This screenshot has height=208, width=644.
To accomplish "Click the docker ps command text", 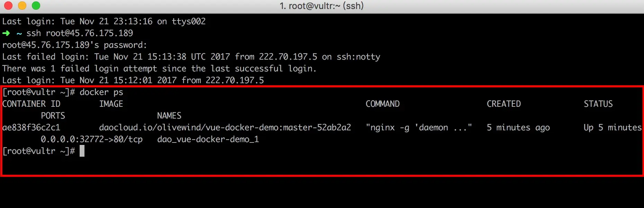I will click(101, 92).
